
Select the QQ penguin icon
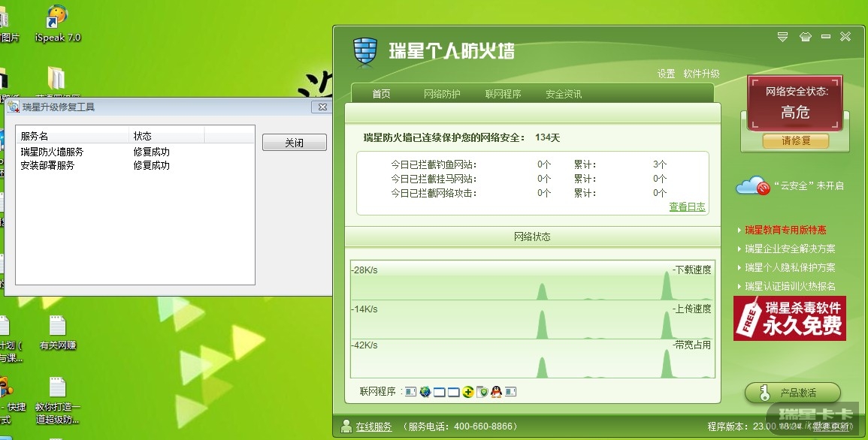point(497,392)
